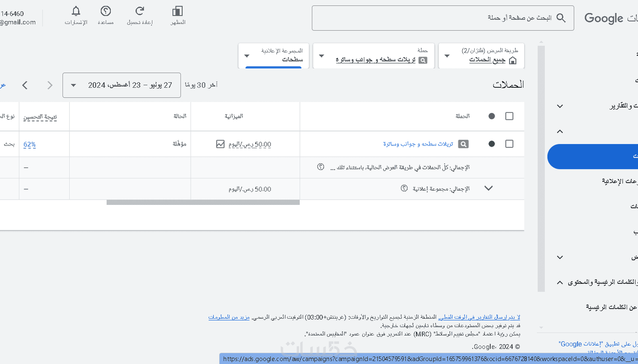Expand the ad group total row chevron

[488, 188]
